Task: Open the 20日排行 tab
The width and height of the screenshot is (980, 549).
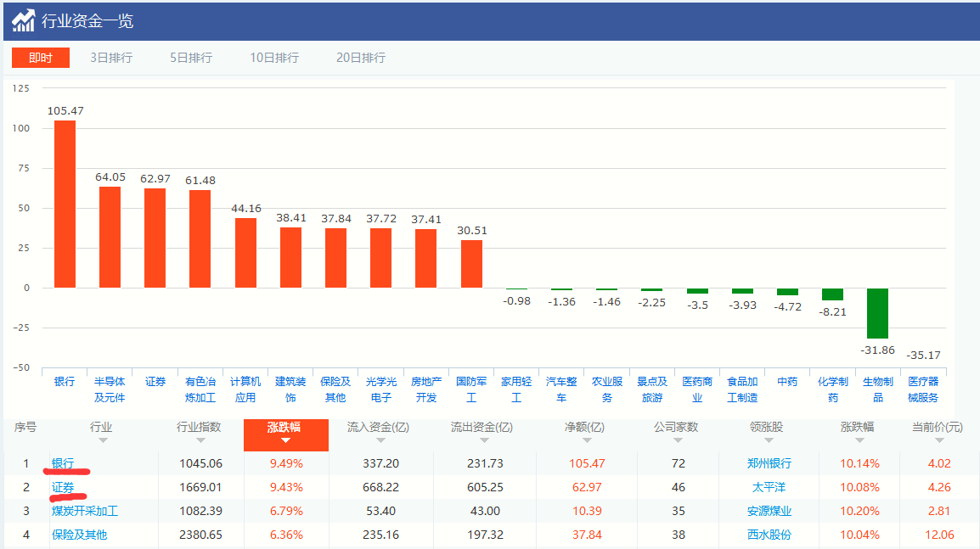Action: (361, 58)
